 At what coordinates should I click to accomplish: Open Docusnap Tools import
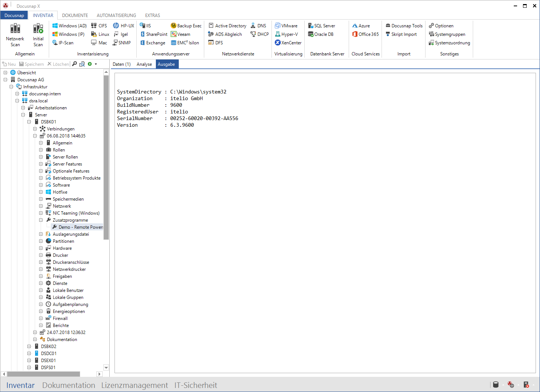click(x=404, y=25)
